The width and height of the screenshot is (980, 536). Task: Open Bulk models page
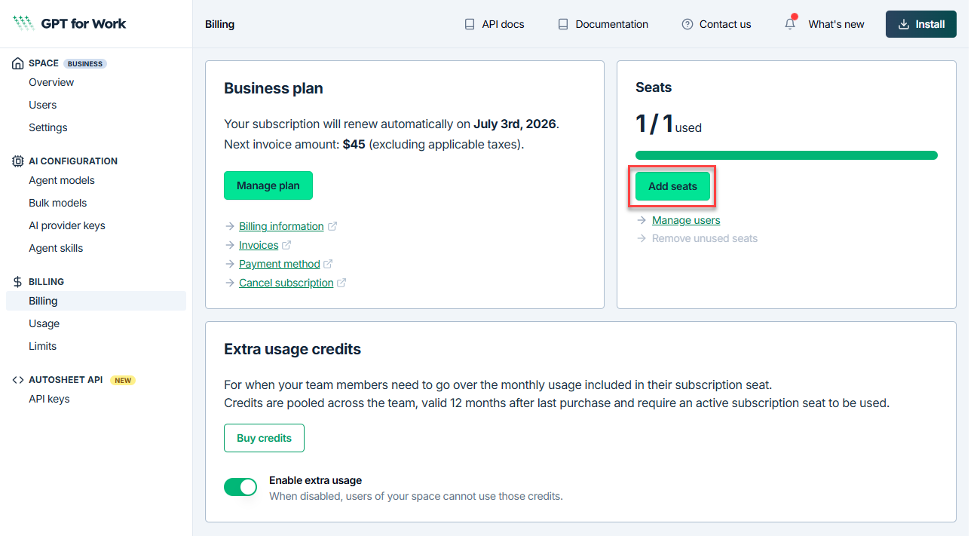(x=58, y=203)
